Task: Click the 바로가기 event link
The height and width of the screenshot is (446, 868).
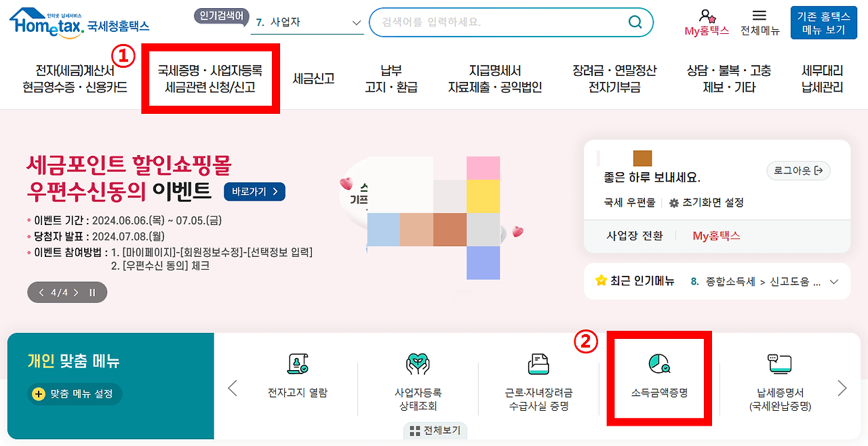Action: 254,192
